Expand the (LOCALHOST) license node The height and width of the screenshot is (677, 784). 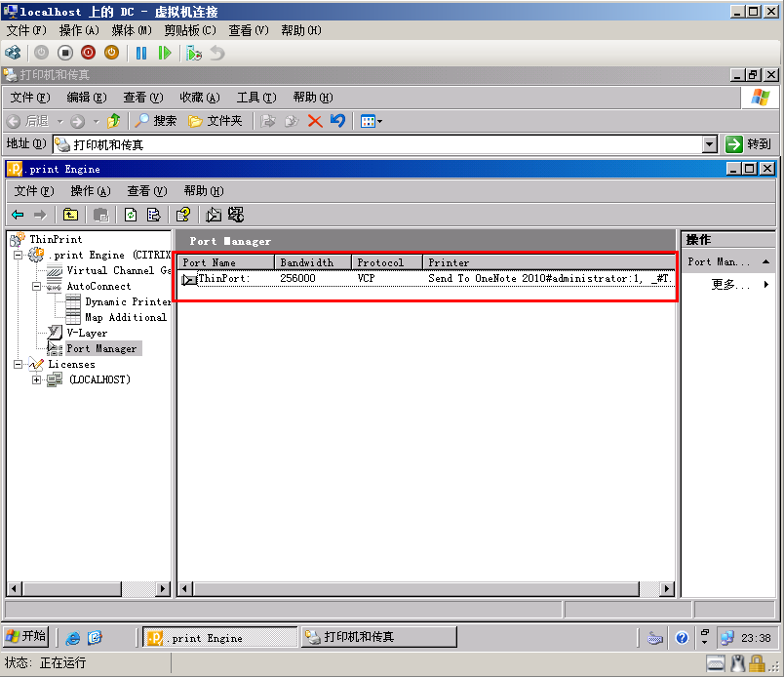[36, 379]
